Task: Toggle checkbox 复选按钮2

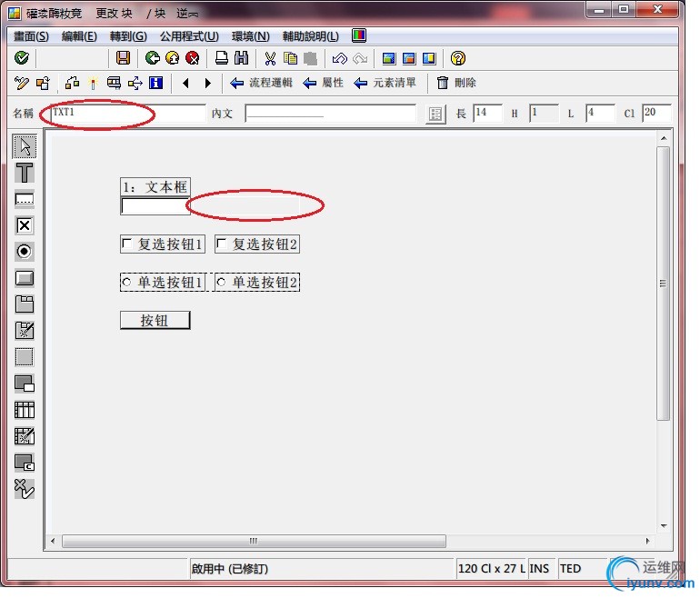Action: 222,244
